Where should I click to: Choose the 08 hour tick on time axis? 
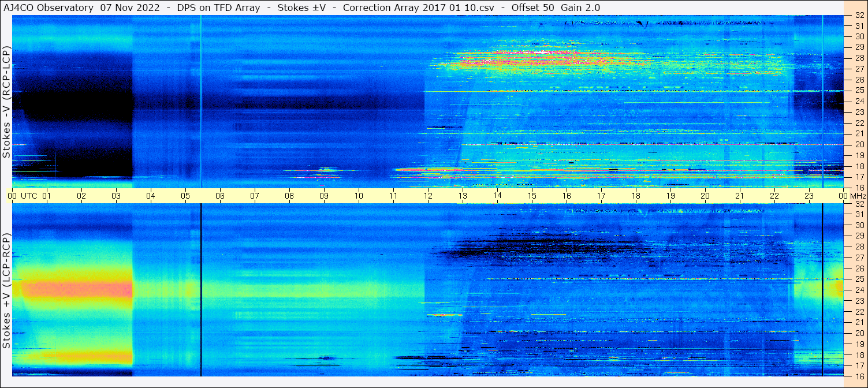(289, 196)
